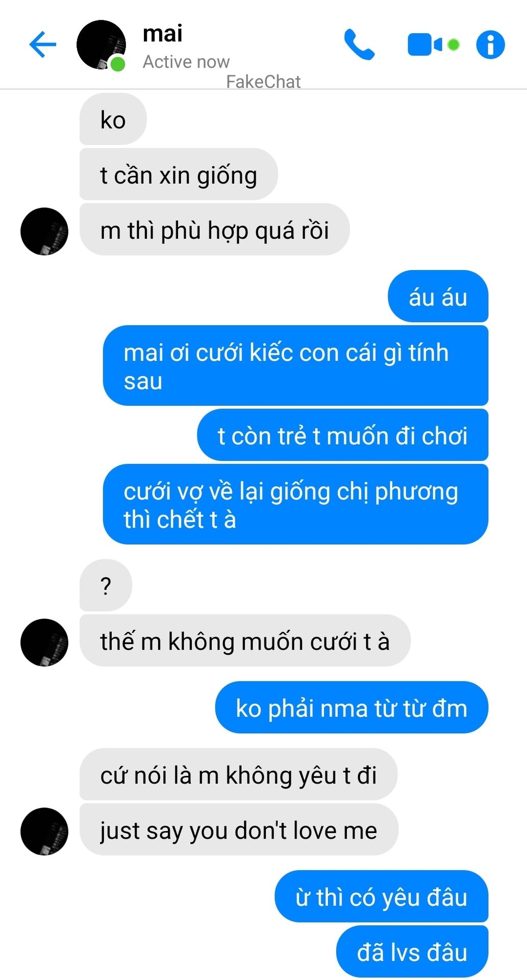Open conversation info icon
This screenshot has width=527, height=980.
tap(490, 44)
